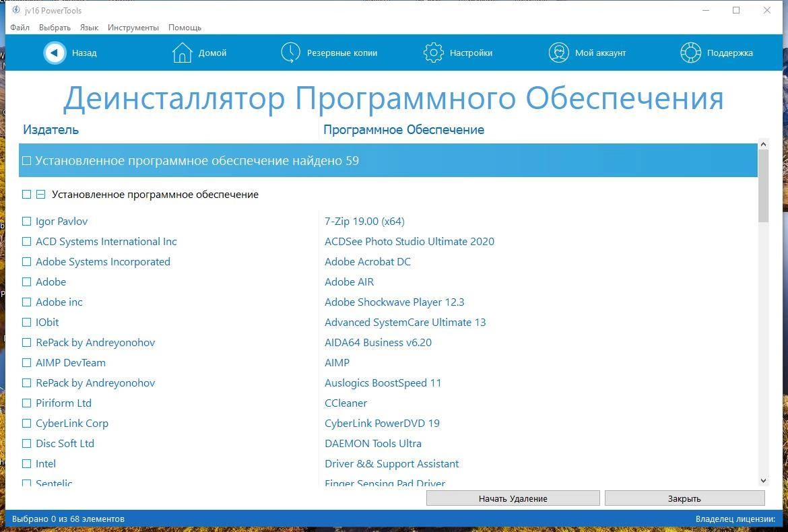Sort by the Издатель column header
The image size is (788, 532).
(51, 129)
